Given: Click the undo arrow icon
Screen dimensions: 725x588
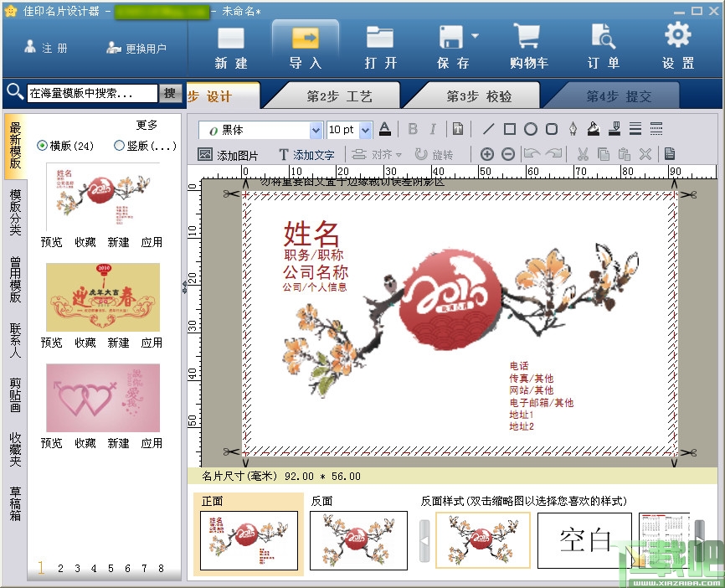Looking at the screenshot, I should click(x=532, y=154).
